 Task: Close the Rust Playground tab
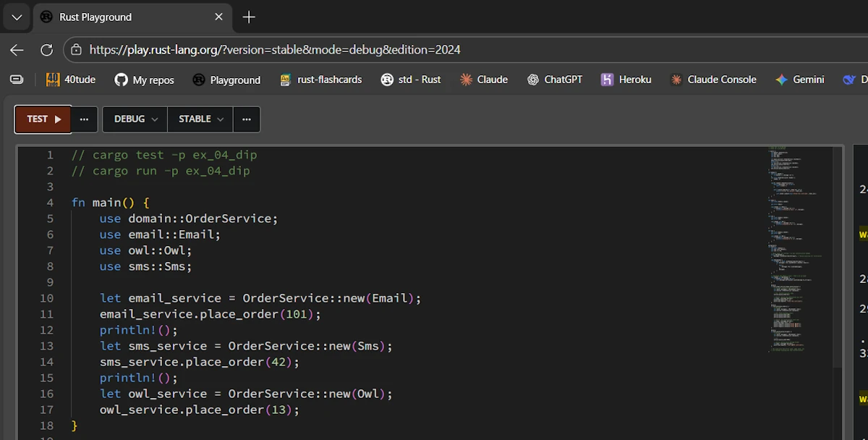coord(219,17)
